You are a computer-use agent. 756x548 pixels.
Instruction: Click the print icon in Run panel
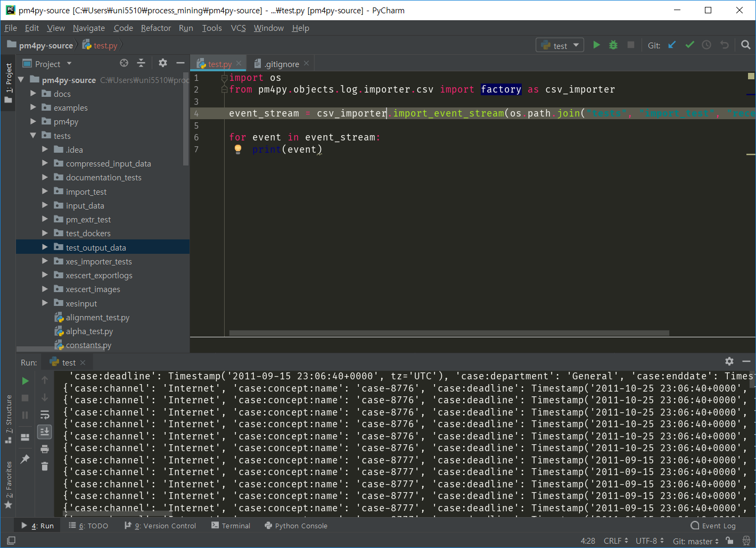click(x=45, y=449)
